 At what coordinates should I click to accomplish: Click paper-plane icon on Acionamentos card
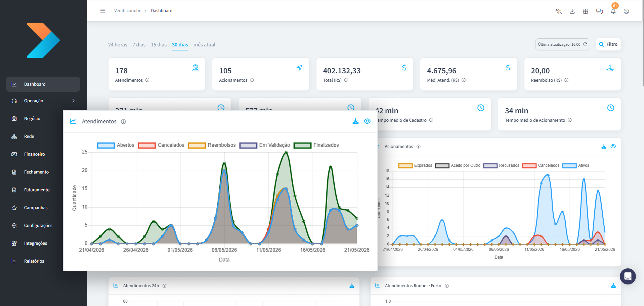[x=299, y=68]
